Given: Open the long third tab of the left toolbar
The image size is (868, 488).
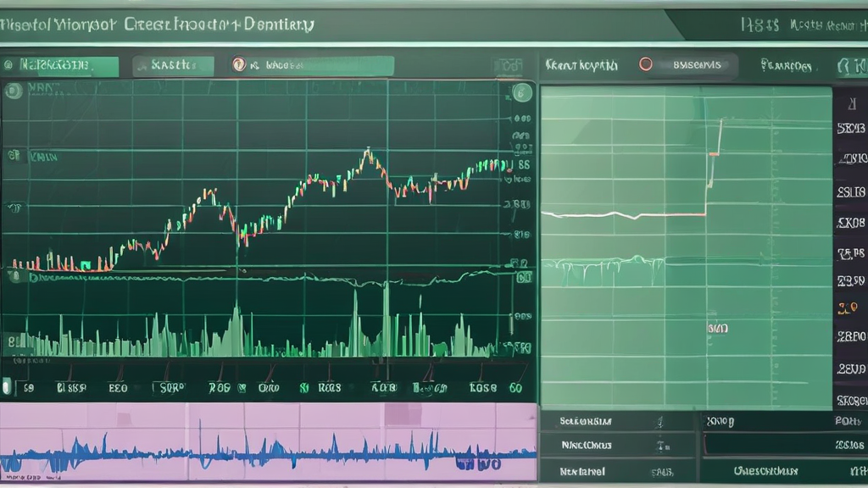Looking at the screenshot, I should (x=312, y=66).
